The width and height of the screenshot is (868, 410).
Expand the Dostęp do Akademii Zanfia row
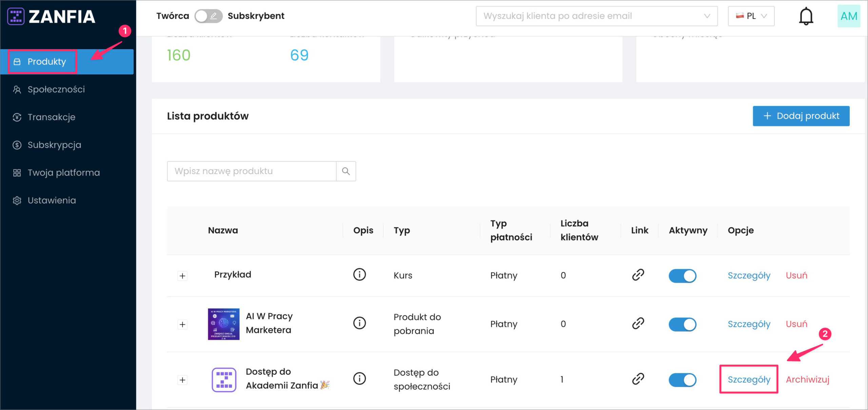[x=182, y=380]
